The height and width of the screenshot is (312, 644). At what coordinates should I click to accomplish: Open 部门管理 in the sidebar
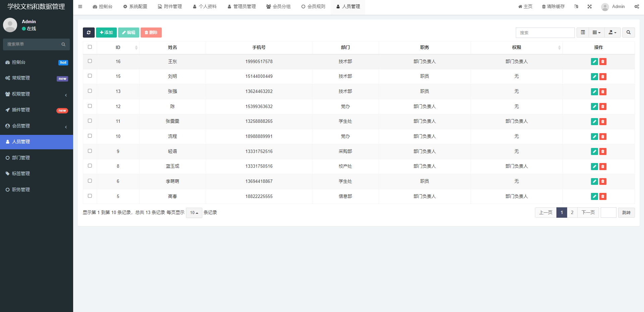coord(21,158)
